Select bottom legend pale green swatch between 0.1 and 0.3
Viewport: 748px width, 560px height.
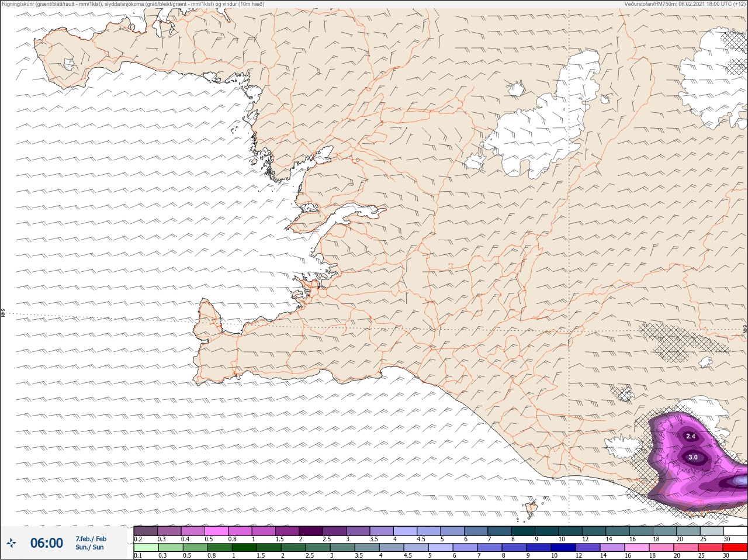click(x=146, y=548)
